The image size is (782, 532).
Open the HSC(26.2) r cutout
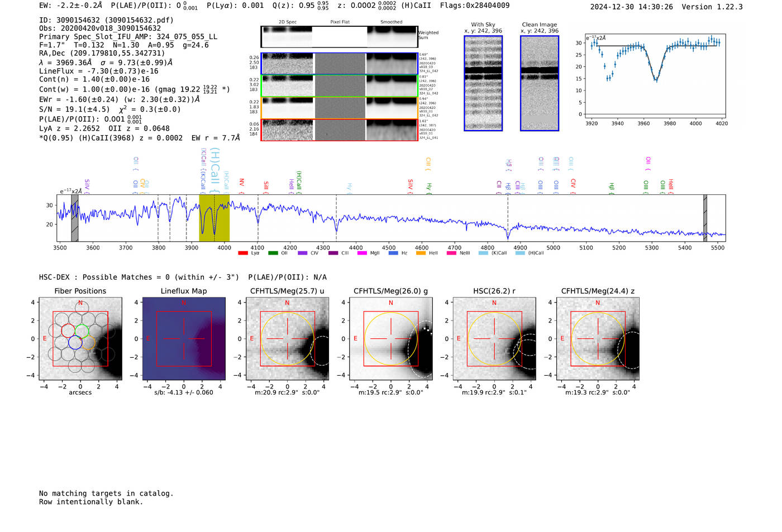(x=494, y=339)
